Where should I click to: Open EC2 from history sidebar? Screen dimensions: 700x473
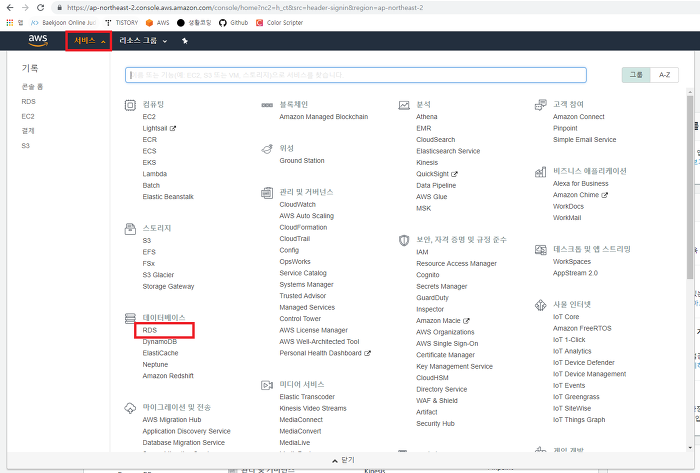pos(28,116)
